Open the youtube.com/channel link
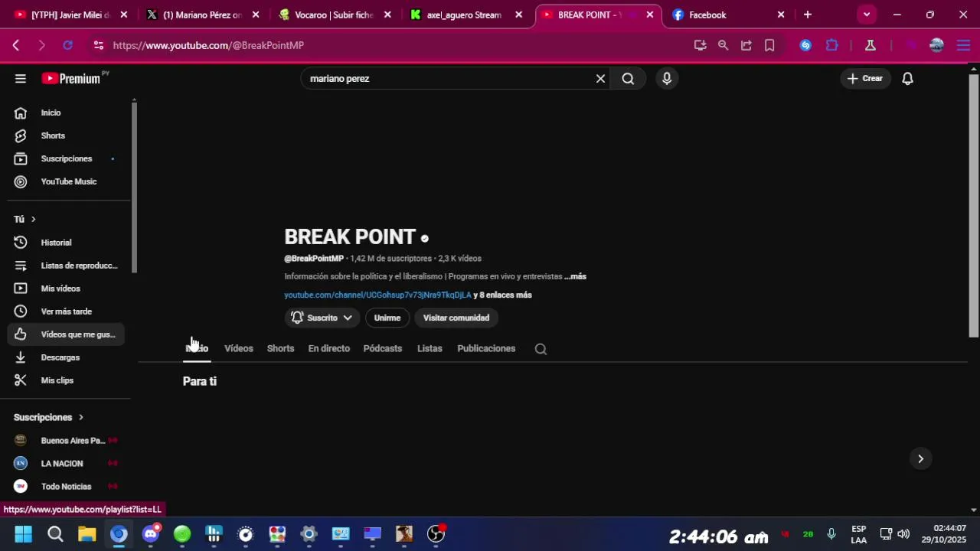 pyautogui.click(x=377, y=295)
